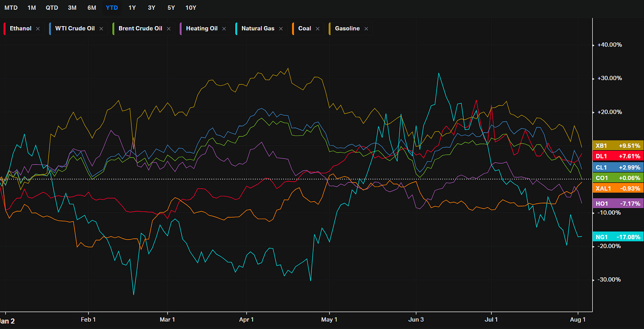Click the Ethanol legend label
Screen dimensions: 644x329
pos(21,29)
